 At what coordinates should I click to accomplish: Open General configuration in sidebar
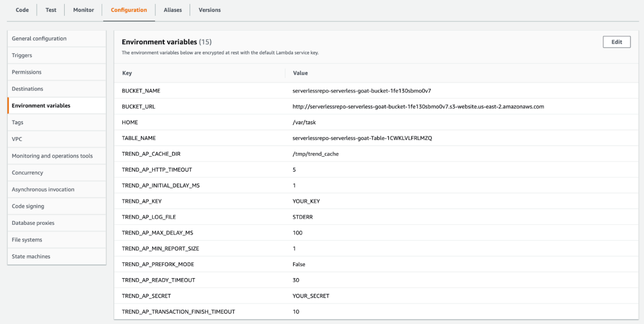(39, 39)
